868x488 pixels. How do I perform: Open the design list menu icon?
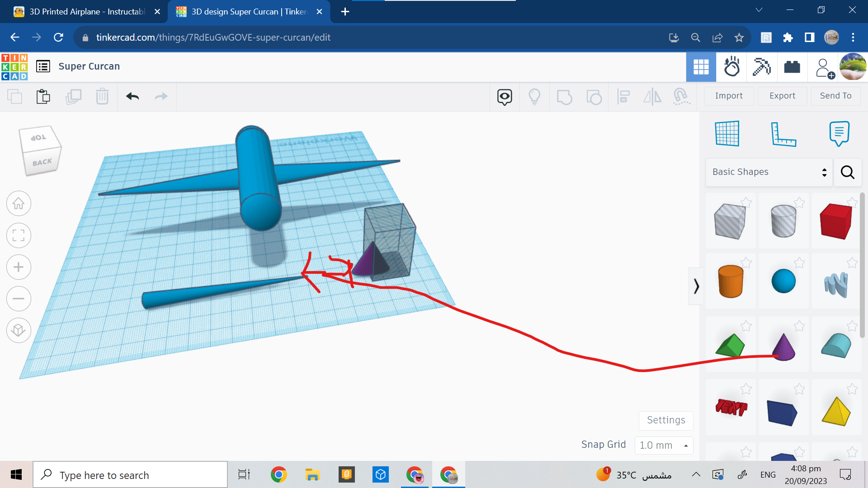(43, 66)
